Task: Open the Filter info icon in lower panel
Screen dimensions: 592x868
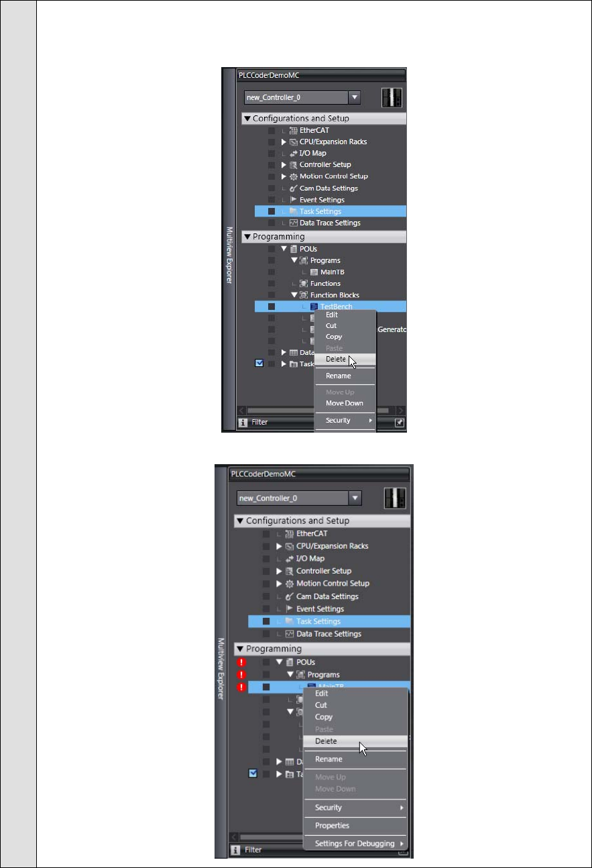Action: (235, 850)
